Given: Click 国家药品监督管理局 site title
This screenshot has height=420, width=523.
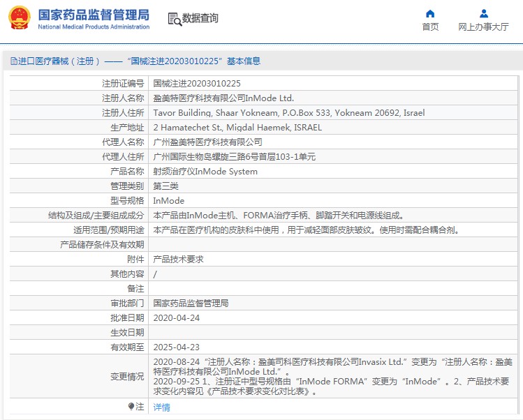Looking at the screenshot, I should [x=94, y=15].
